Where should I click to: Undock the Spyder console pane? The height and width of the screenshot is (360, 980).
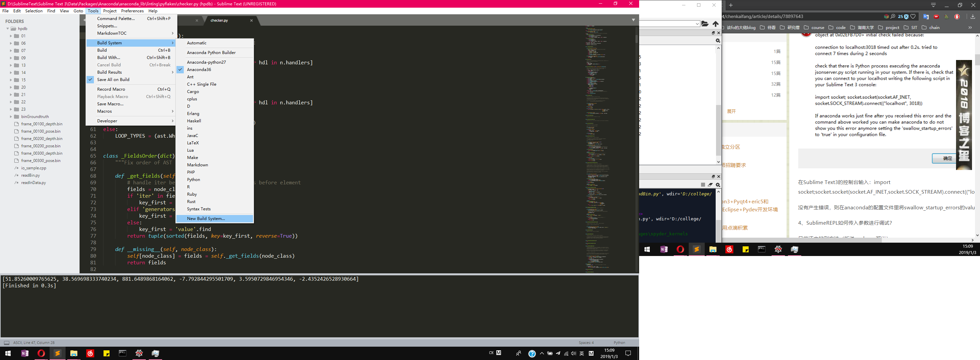(x=713, y=176)
